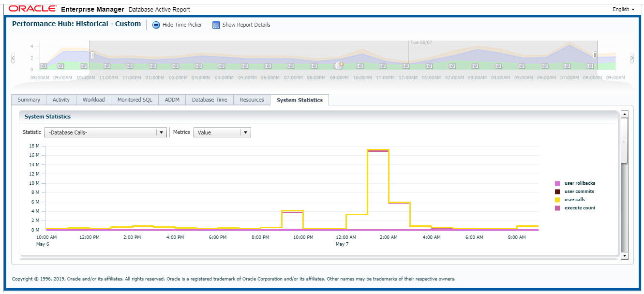Click the left chevron to scroll timeline earlier
Viewport: 644px width, 294px height.
[13, 58]
